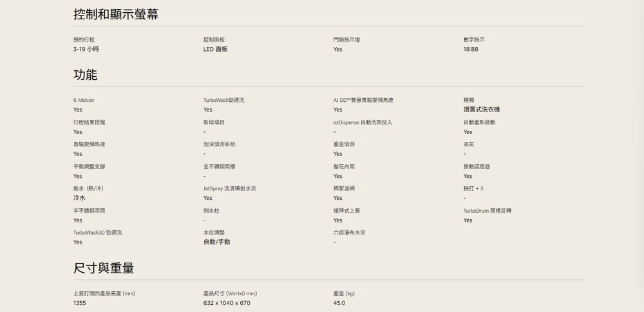Click the ezDispense 自動洗劑投入 label
Image resolution: width=644 pixels, height=312 pixels.
[363, 122]
